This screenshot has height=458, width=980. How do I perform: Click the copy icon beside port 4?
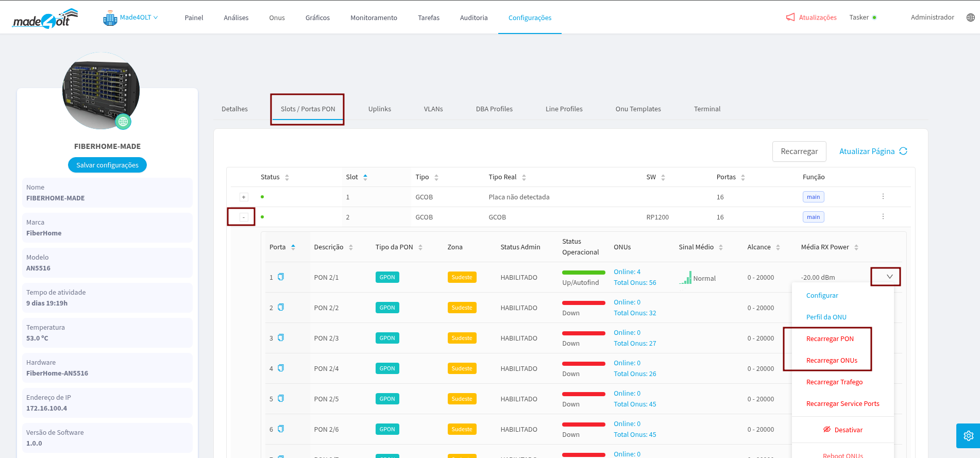[x=281, y=368]
